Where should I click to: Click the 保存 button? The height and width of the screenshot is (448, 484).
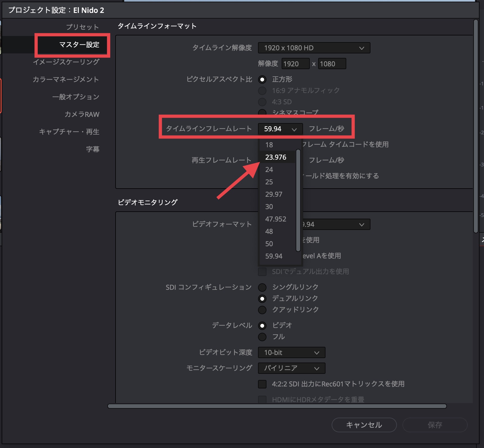pyautogui.click(x=435, y=425)
